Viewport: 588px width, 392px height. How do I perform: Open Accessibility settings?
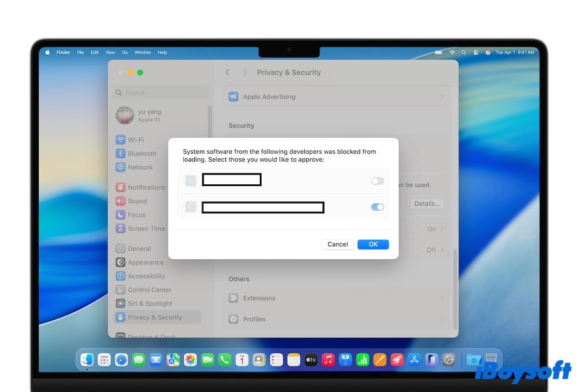146,276
